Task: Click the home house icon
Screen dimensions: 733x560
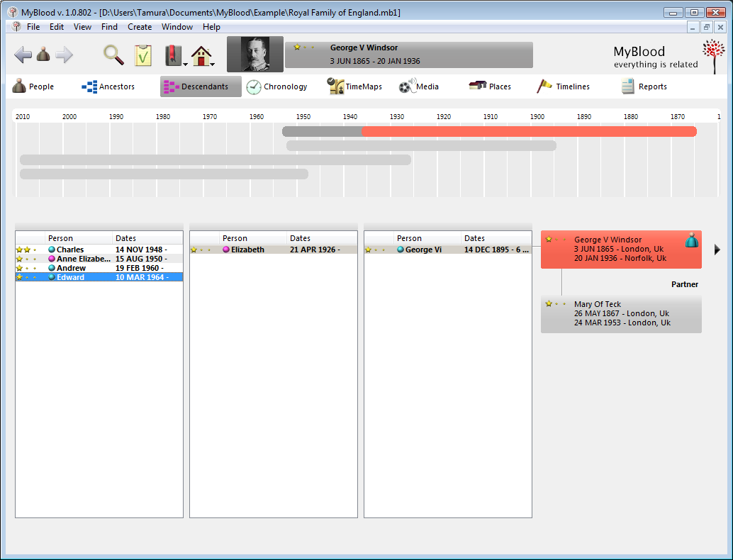Action: [x=201, y=55]
